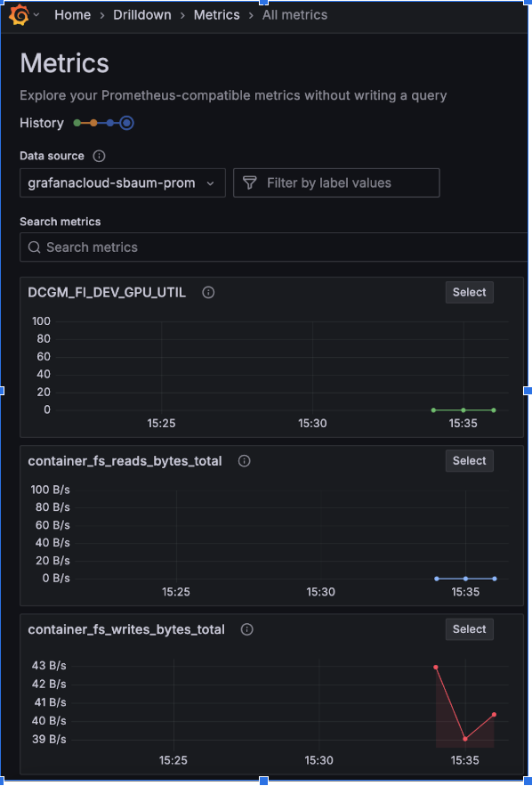
Task: Activate the currently highlighted blue history dot
Action: [x=125, y=123]
